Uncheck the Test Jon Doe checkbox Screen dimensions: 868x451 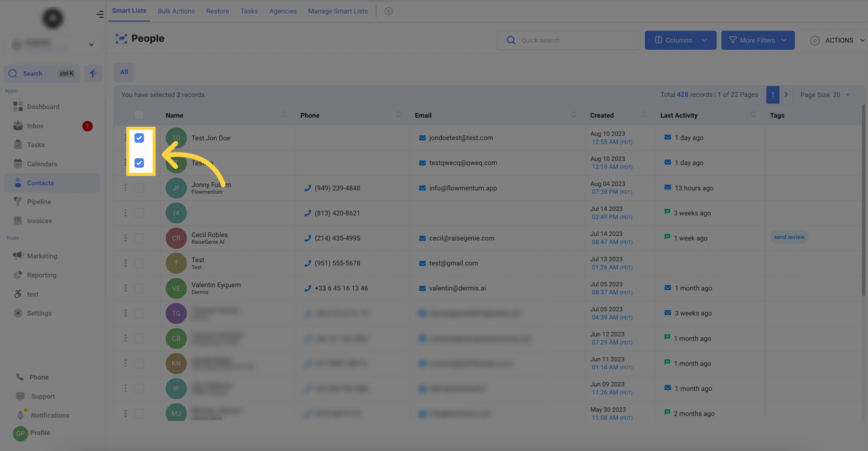point(139,138)
